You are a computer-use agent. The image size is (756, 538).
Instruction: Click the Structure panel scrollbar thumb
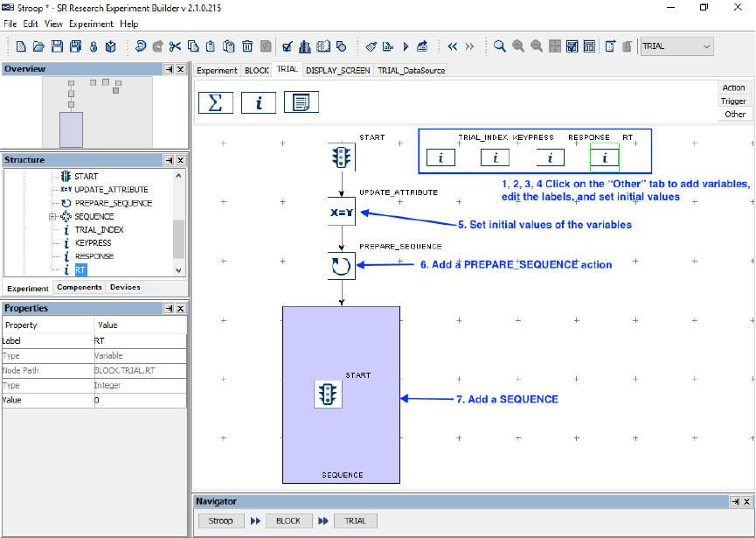tap(178, 239)
